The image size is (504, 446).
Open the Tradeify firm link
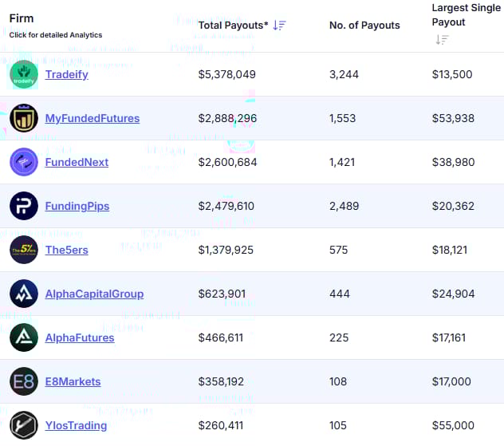click(x=66, y=74)
